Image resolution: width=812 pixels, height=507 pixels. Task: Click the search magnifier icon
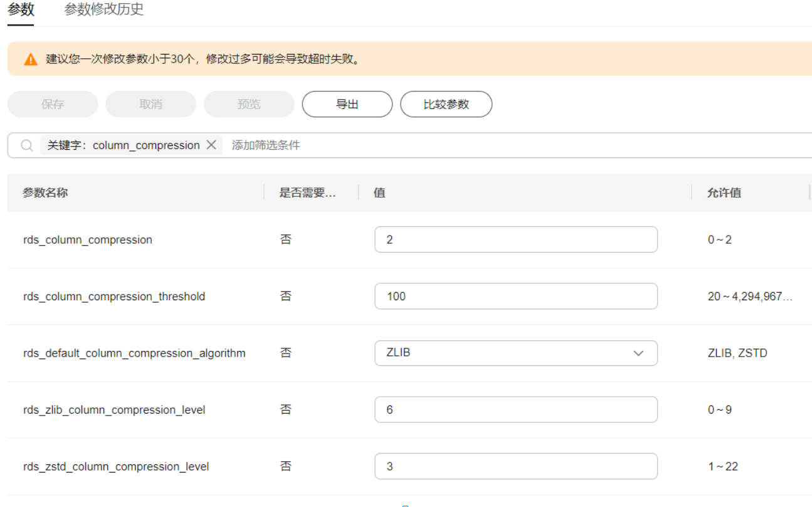[26, 145]
